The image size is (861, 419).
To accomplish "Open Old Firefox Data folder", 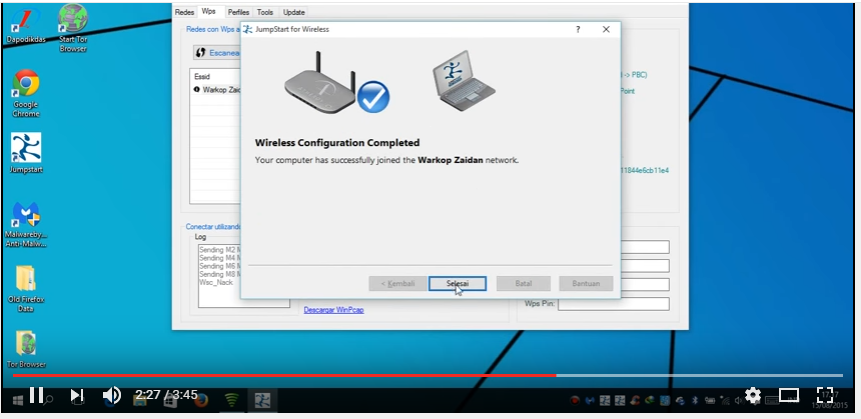I will pyautogui.click(x=26, y=289).
